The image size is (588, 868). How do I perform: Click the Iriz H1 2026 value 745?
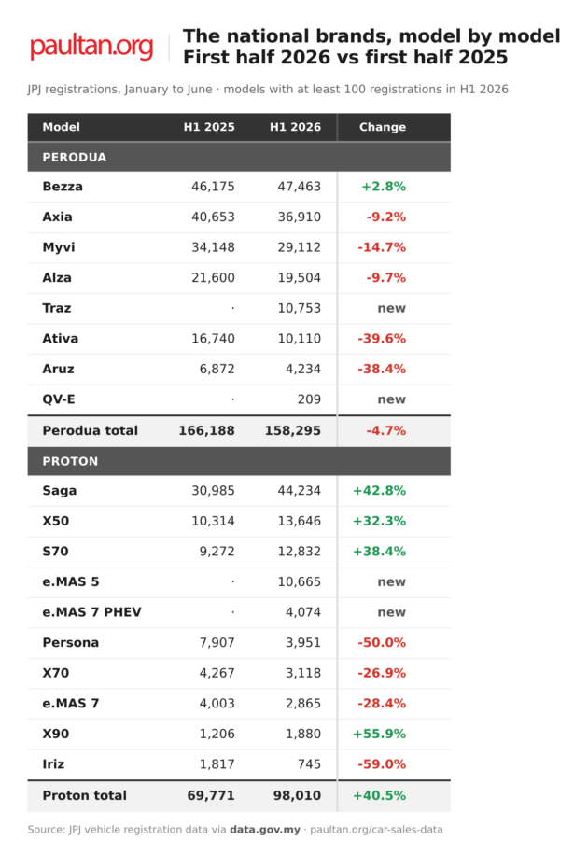309,764
